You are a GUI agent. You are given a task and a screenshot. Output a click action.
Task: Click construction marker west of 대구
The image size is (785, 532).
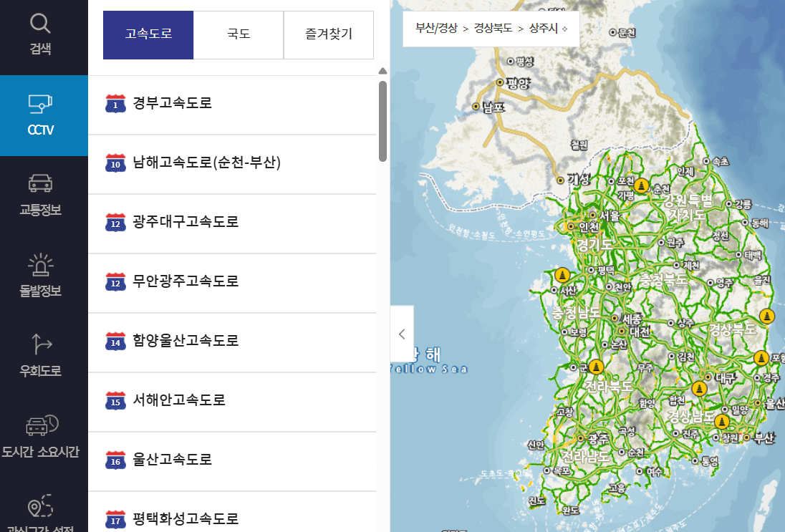pyautogui.click(x=699, y=388)
